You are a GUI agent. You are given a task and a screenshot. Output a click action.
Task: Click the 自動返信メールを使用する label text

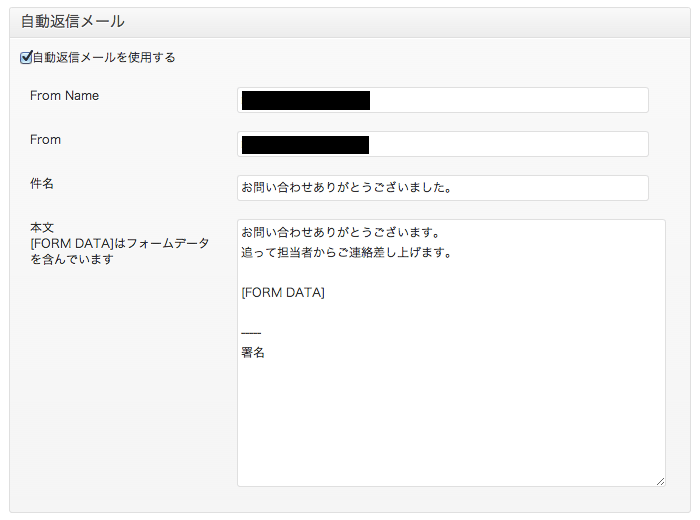click(104, 58)
